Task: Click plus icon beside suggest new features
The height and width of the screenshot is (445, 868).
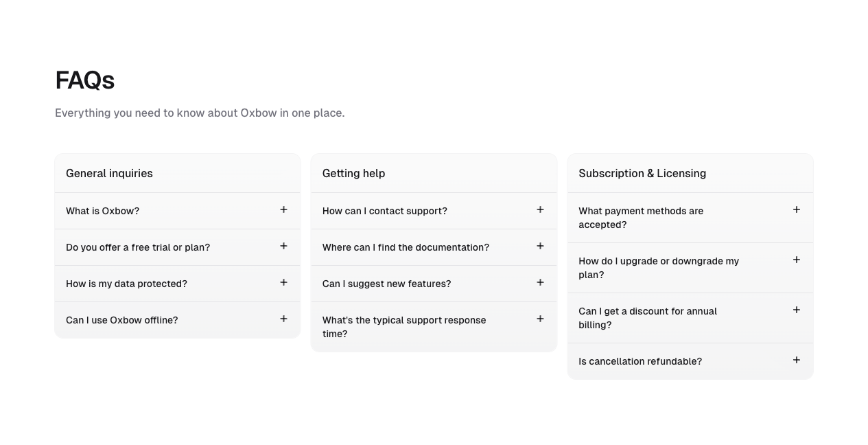Action: pos(540,283)
